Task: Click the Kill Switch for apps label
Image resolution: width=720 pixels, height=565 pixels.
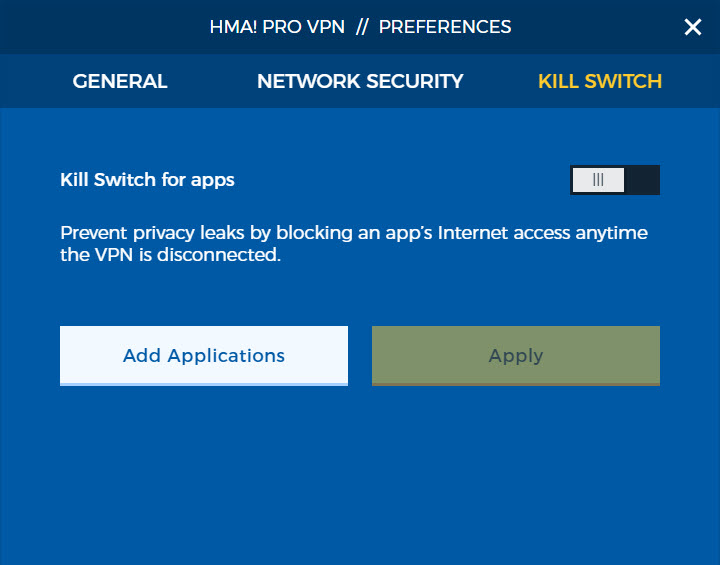Action: click(x=147, y=180)
